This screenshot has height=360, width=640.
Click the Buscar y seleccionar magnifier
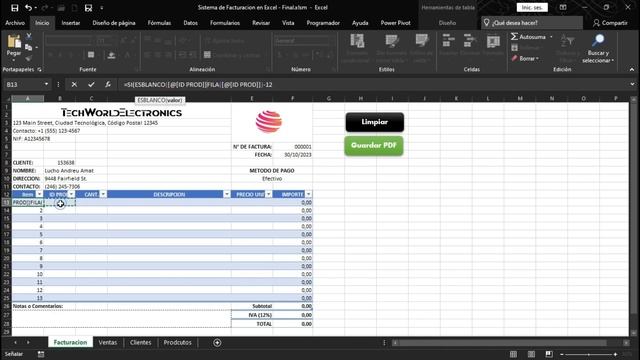point(598,40)
